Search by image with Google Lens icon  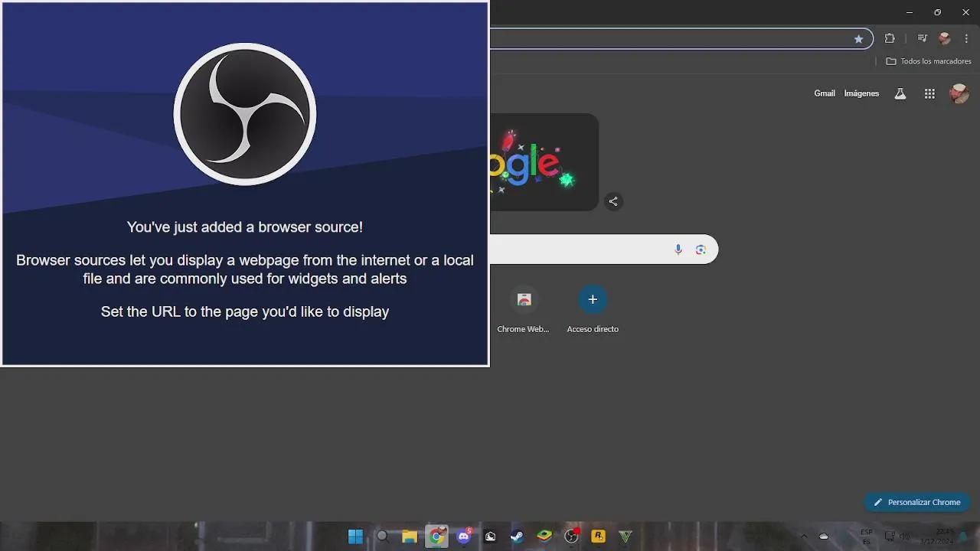tap(701, 249)
